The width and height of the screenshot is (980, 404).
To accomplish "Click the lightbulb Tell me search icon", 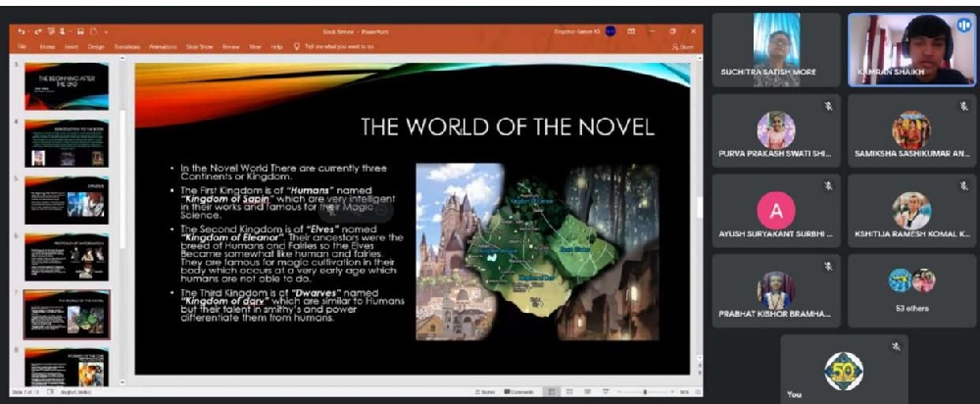I will (x=297, y=46).
